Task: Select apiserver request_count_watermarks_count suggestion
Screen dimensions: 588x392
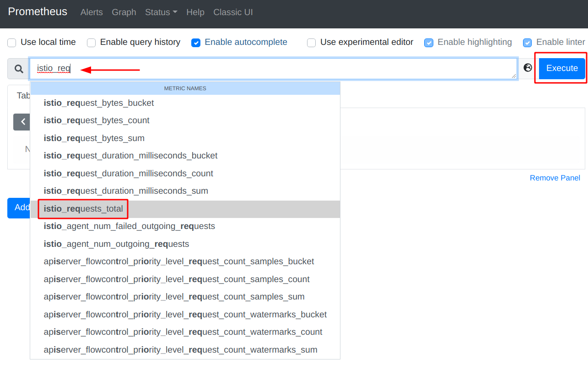Action: (185, 332)
